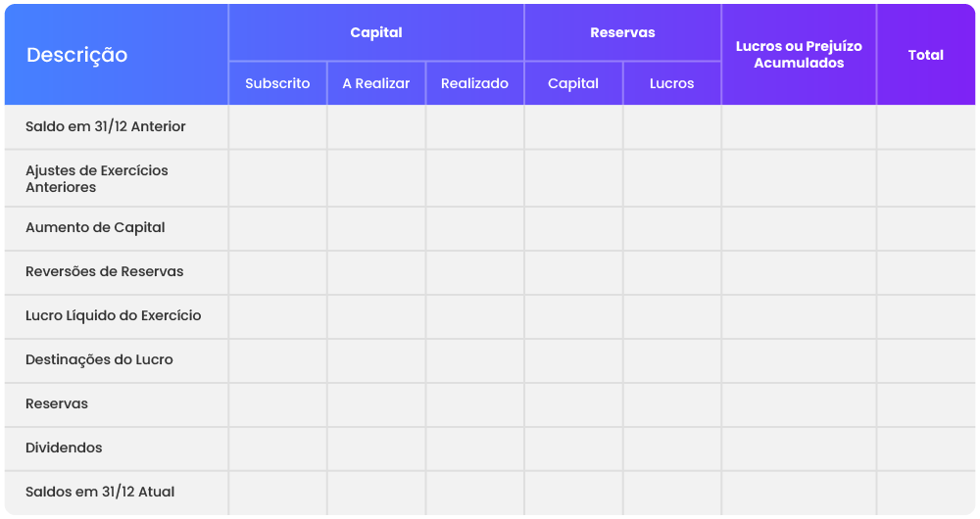This screenshot has width=980, height=519.
Task: Click the Total cell for Dividendos row
Action: pyautogui.click(x=925, y=448)
